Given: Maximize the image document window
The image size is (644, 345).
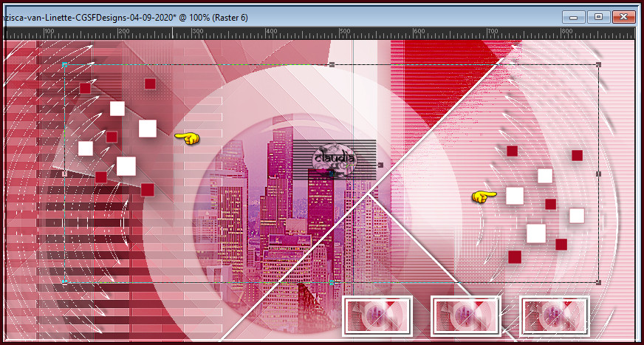Looking at the screenshot, I should (598, 17).
